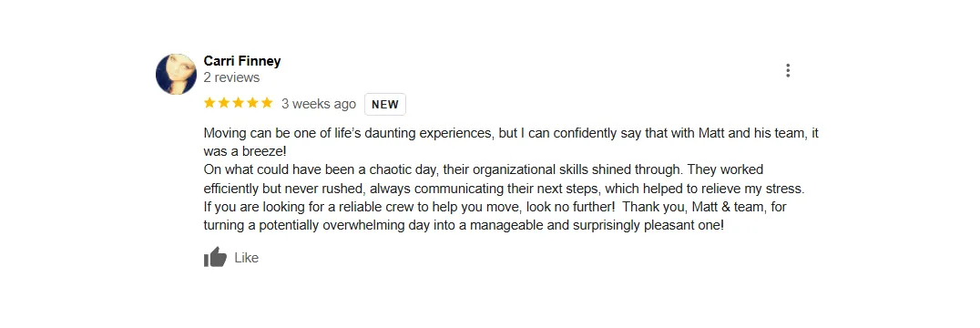This screenshot has width=980, height=328.
Task: Click the second gold rating star
Action: point(224,103)
